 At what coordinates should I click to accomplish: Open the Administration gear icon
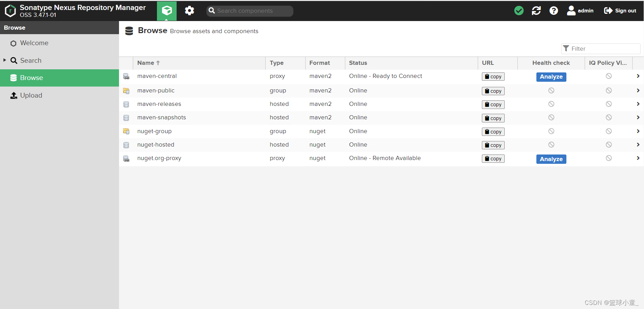pos(189,11)
